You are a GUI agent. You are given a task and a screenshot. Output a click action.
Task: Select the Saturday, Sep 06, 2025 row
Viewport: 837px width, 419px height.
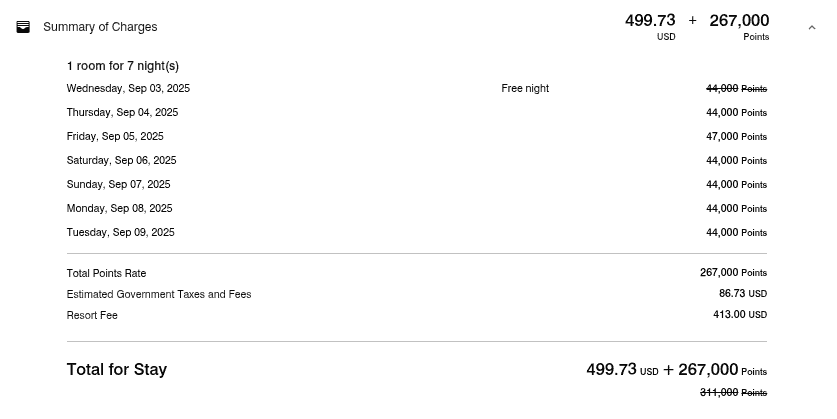[x=416, y=161]
